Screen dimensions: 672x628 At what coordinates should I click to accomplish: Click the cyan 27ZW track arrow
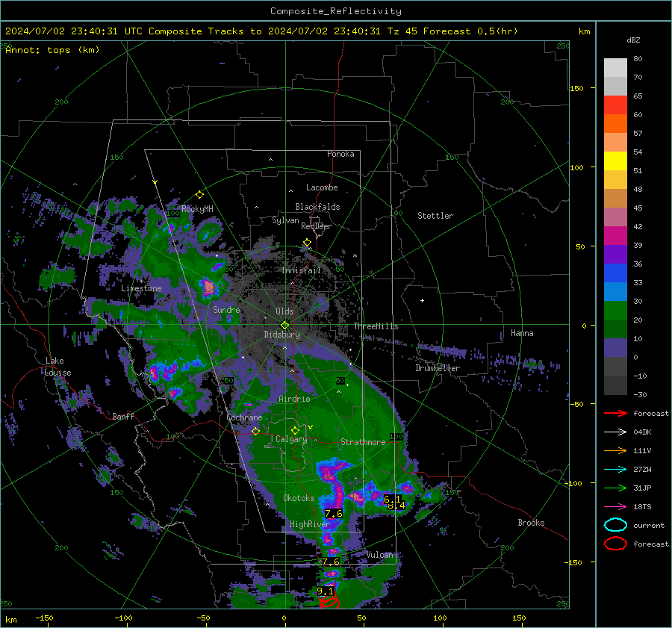click(615, 470)
